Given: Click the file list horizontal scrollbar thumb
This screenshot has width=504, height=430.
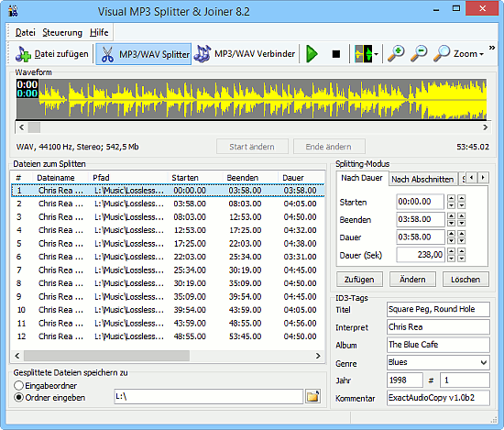Looking at the screenshot, I should coord(106,356).
